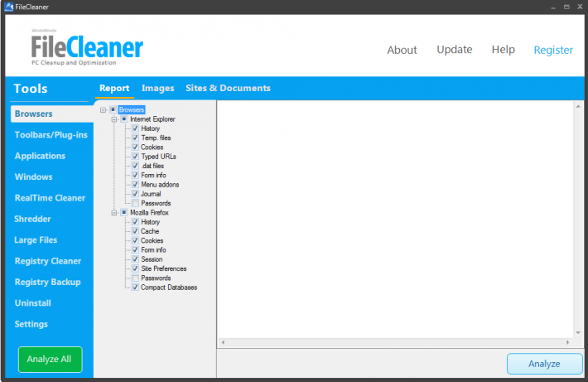The height and width of the screenshot is (382, 588).
Task: Enable Mozilla Firefox Passwords checkbox
Action: [135, 278]
